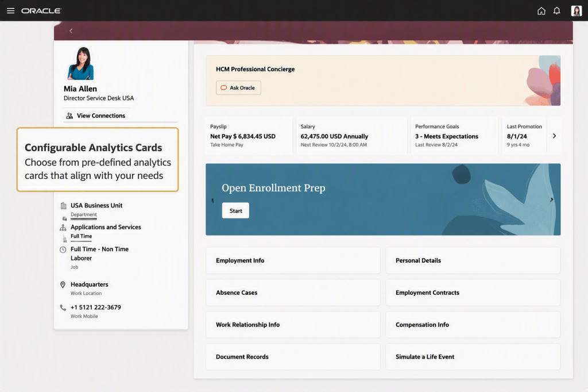Image resolution: width=588 pixels, height=392 pixels.
Task: Click the Full Time label under Applications and Services
Action: point(81,236)
